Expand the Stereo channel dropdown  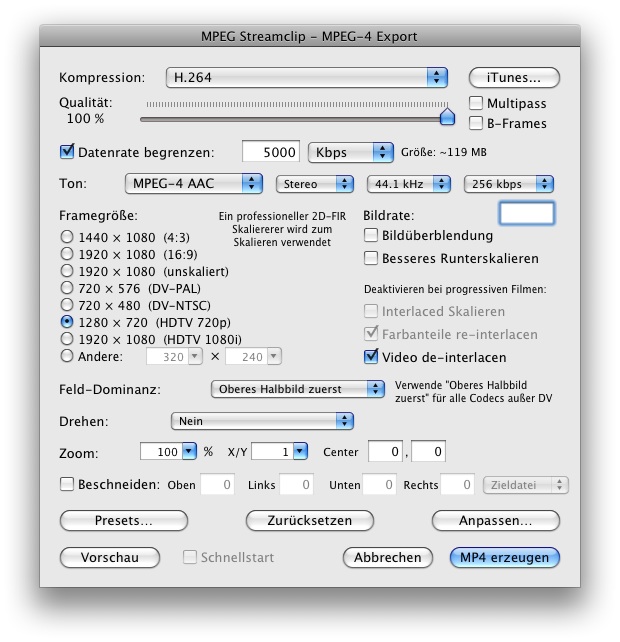point(315,184)
